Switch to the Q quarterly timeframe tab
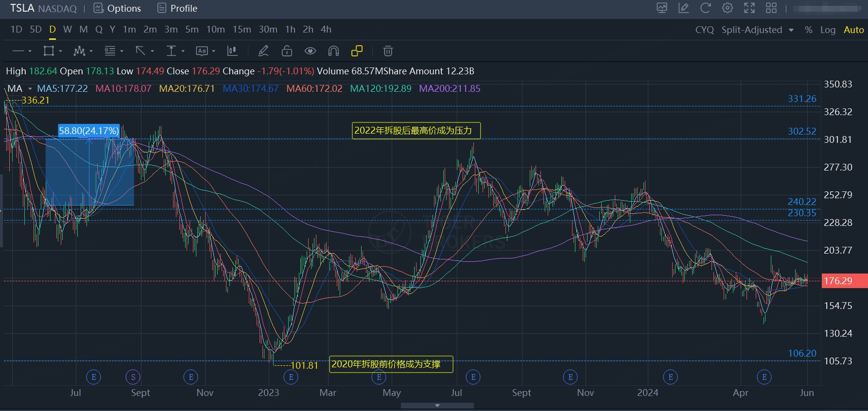868x411 pixels. [99, 29]
